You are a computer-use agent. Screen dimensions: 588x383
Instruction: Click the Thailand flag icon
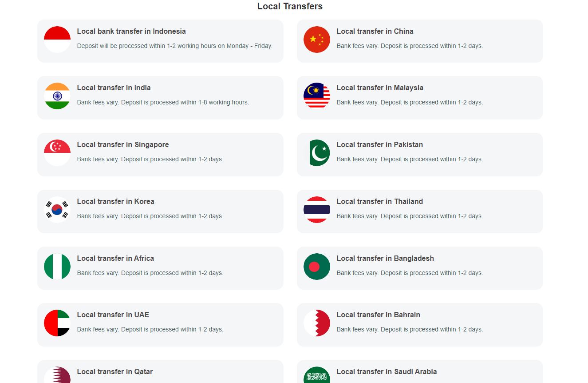pos(317,210)
